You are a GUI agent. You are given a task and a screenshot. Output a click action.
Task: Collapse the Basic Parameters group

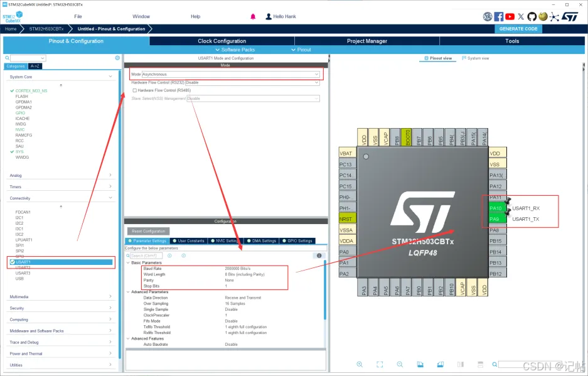click(128, 262)
